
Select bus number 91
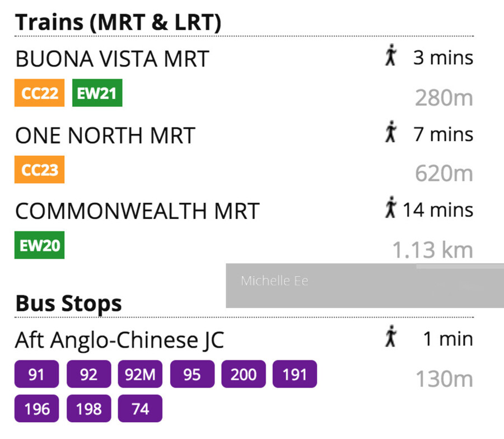pyautogui.click(x=36, y=374)
